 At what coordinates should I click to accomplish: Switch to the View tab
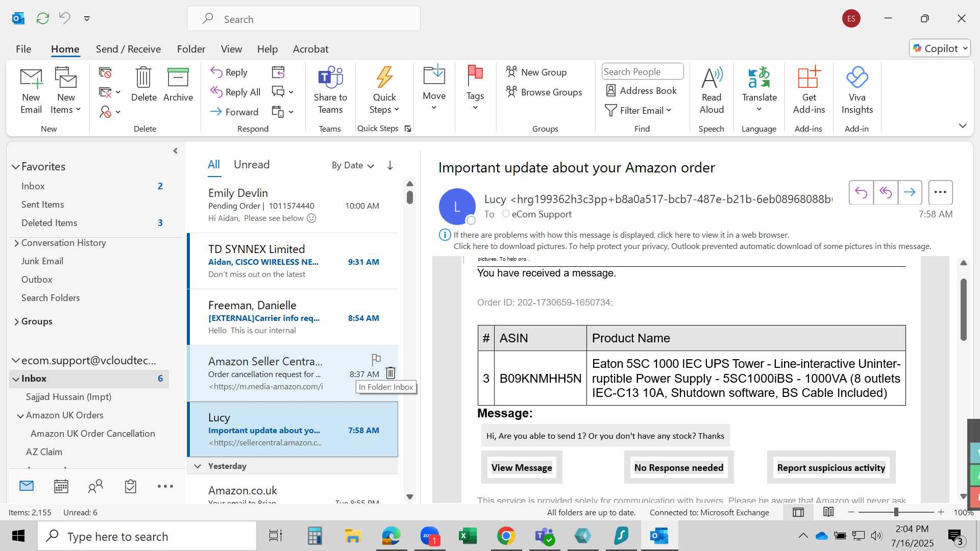(231, 49)
